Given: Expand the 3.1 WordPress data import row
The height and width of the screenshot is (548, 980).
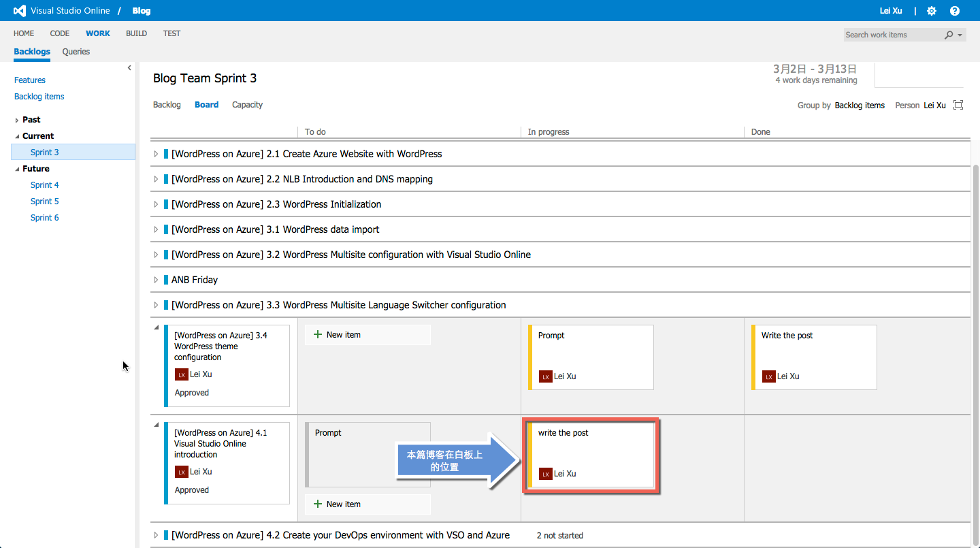Looking at the screenshot, I should point(156,229).
